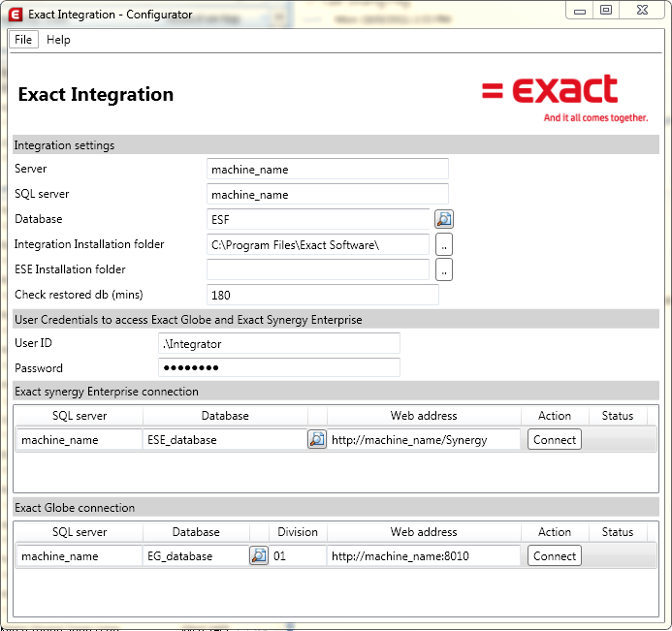Browse for Integration Installation folder
Screen dimensions: 672x631
tap(444, 244)
